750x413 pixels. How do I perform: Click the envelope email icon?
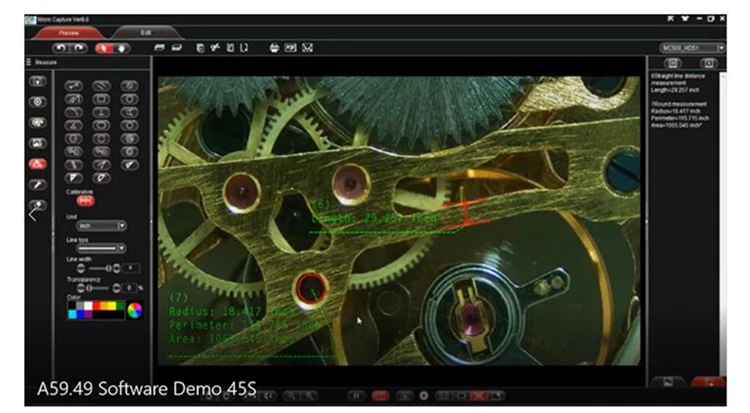(307, 47)
